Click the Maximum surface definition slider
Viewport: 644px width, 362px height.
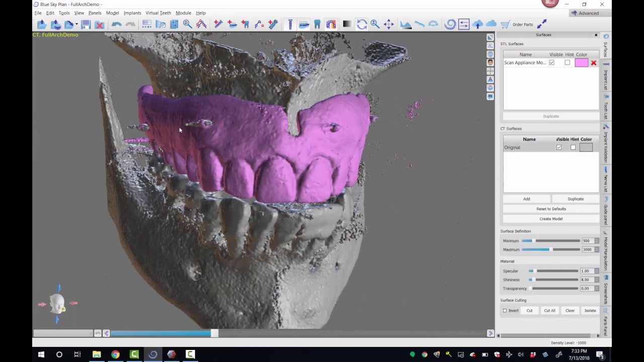pyautogui.click(x=551, y=249)
